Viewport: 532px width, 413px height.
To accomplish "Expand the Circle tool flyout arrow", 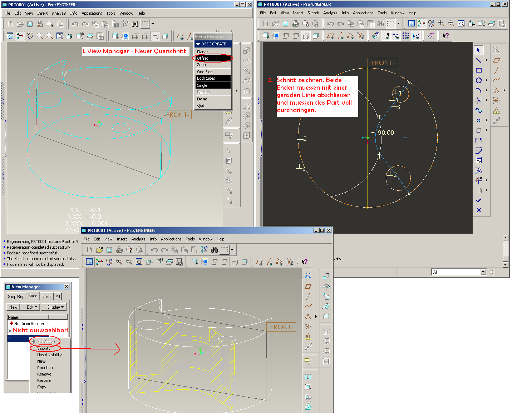I will coord(487,80).
